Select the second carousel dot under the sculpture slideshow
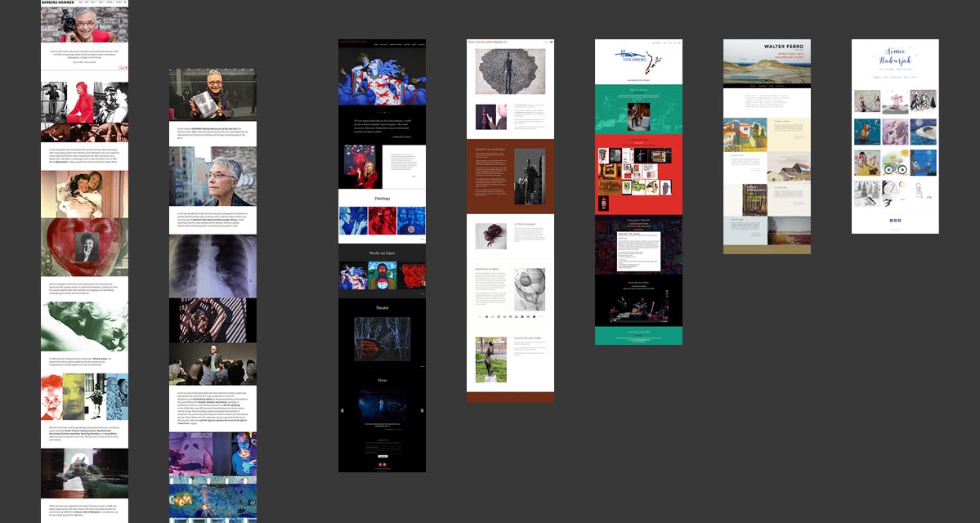The width and height of the screenshot is (980, 523). (492, 316)
